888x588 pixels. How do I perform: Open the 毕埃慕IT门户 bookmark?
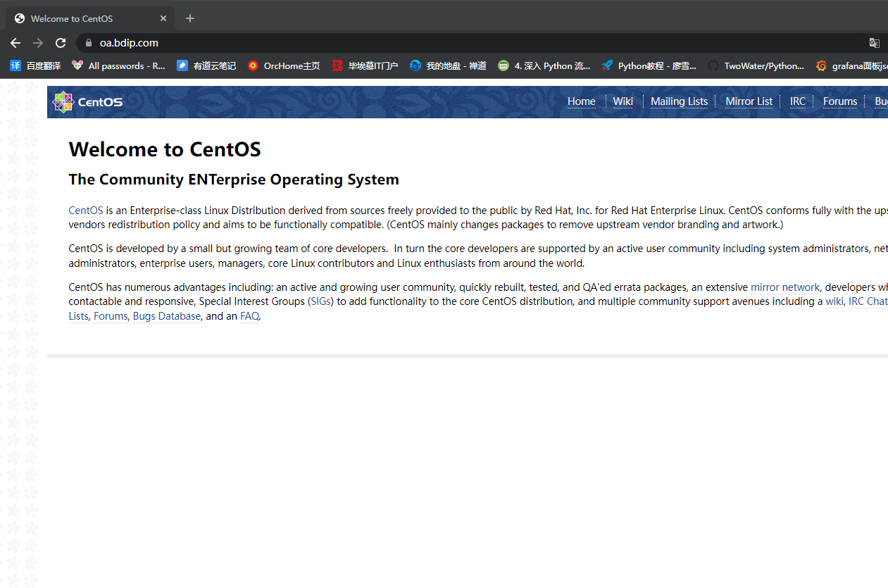[x=365, y=65]
